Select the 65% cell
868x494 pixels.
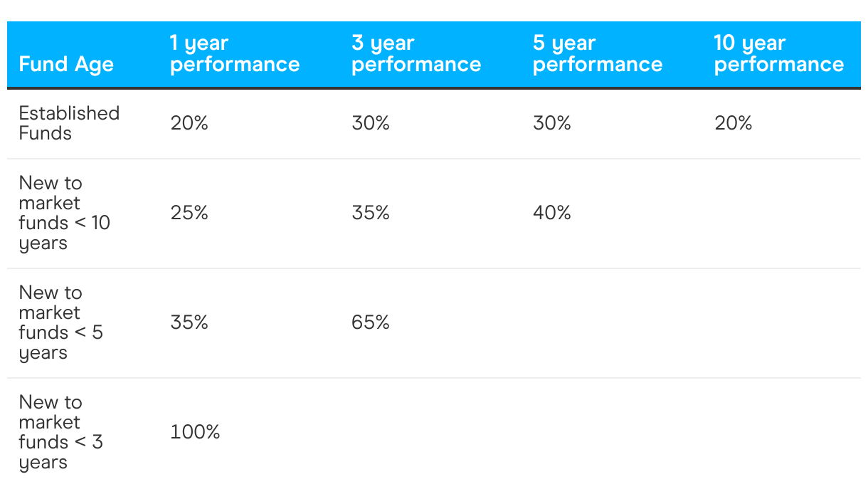(371, 322)
